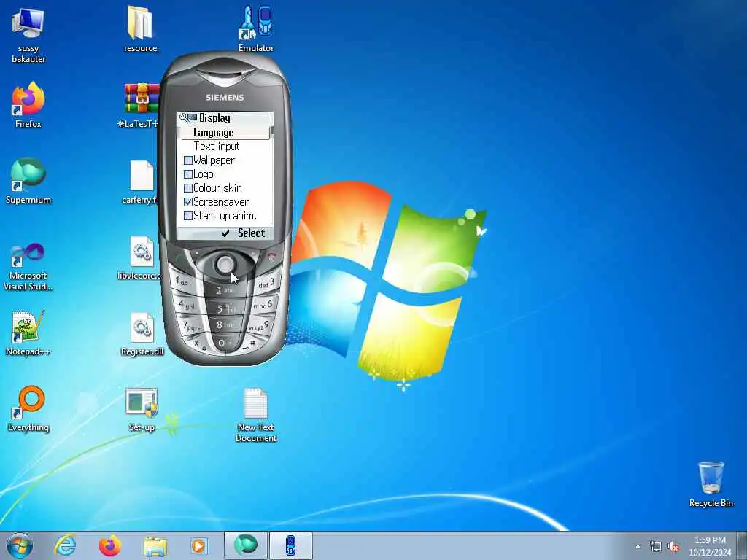Toggle the Wallpaper checkbox on phone
This screenshot has width=747, height=560.
point(188,160)
